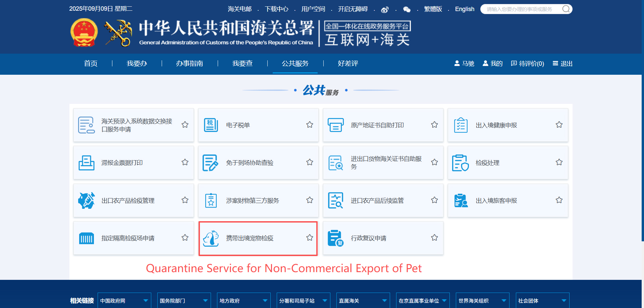Click the Weibo icon in top bar
Screen dimensions: 644x308
[x=385, y=10]
